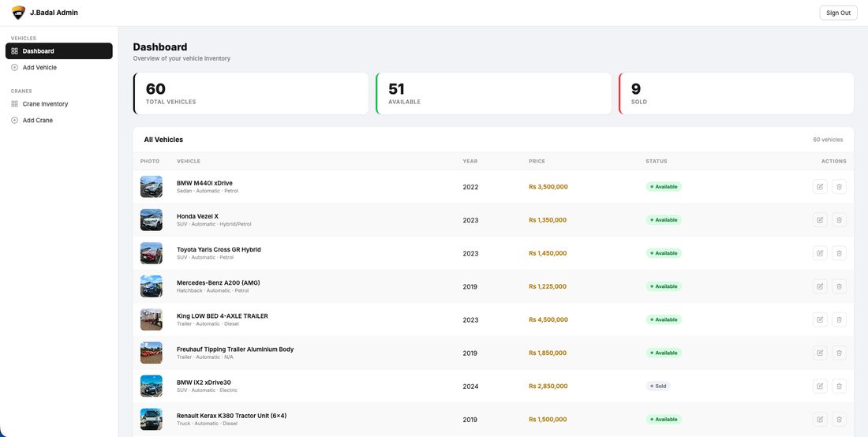Open the Freuhauf Tipping Trailer thumbnail

(152, 353)
